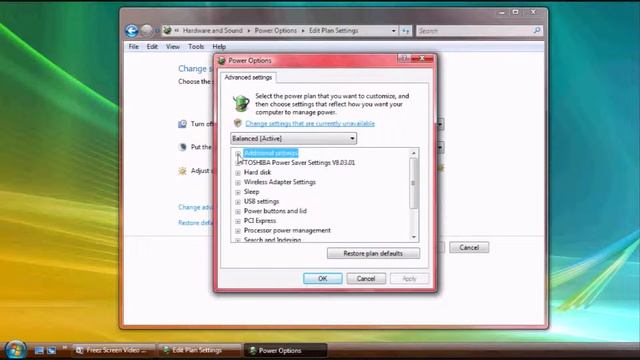Image resolution: width=640 pixels, height=360 pixels.
Task: Click the address bar refresh icon
Action: [405, 31]
